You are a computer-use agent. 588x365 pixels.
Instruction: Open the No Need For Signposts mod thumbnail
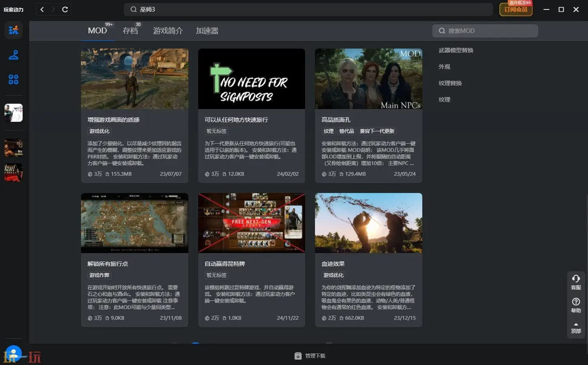(x=252, y=79)
